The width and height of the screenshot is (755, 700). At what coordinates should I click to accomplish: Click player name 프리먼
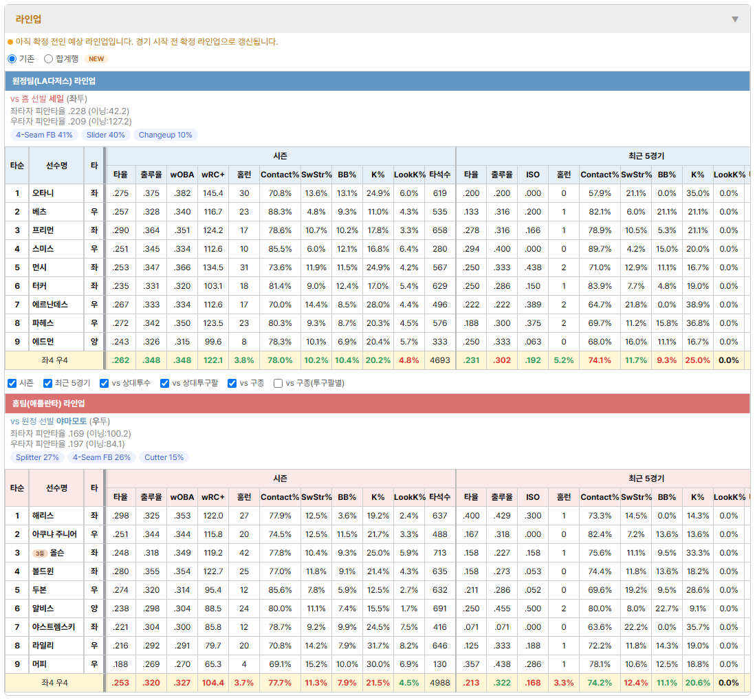pyautogui.click(x=43, y=230)
